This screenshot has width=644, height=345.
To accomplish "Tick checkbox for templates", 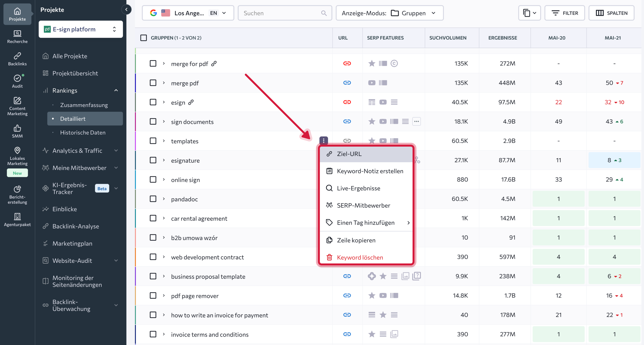I will [x=153, y=141].
